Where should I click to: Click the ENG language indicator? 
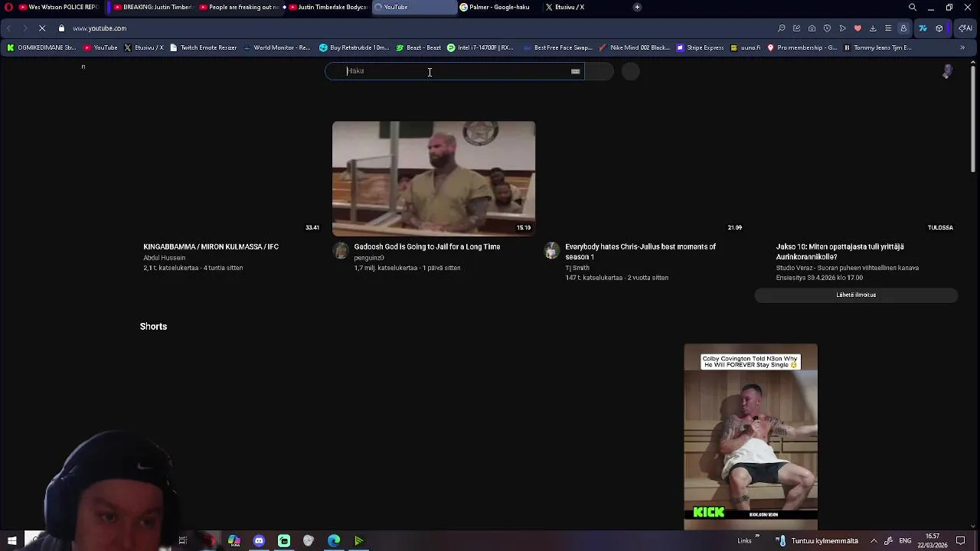point(905,541)
